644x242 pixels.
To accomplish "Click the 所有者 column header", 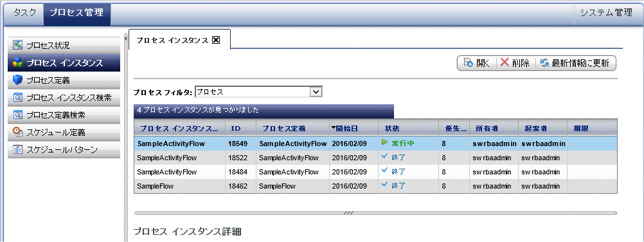I will pyautogui.click(x=494, y=128).
